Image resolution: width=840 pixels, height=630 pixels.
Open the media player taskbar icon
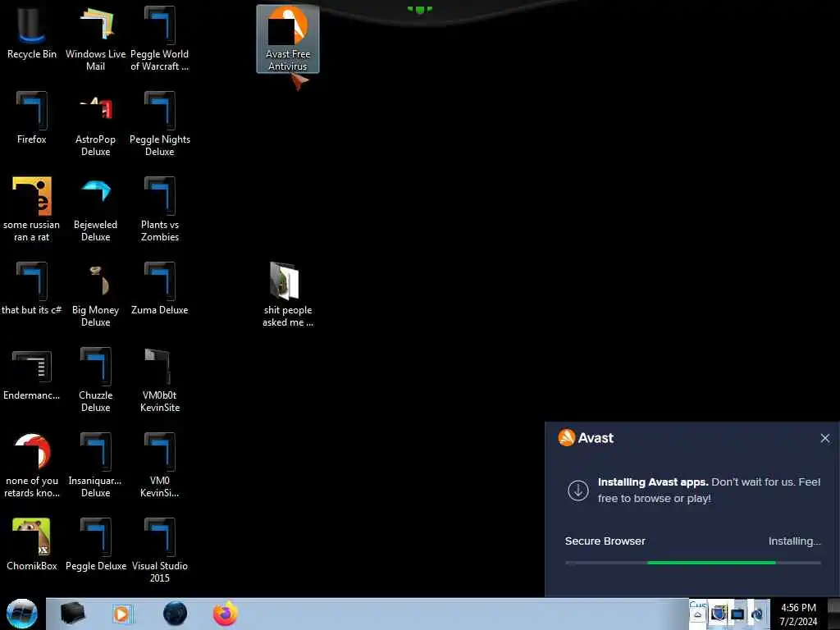click(x=121, y=614)
